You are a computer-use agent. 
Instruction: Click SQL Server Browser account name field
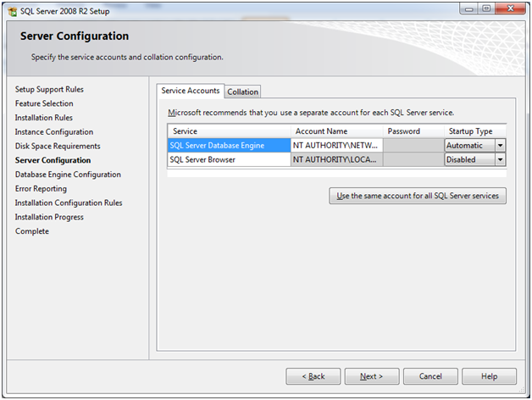click(x=336, y=159)
